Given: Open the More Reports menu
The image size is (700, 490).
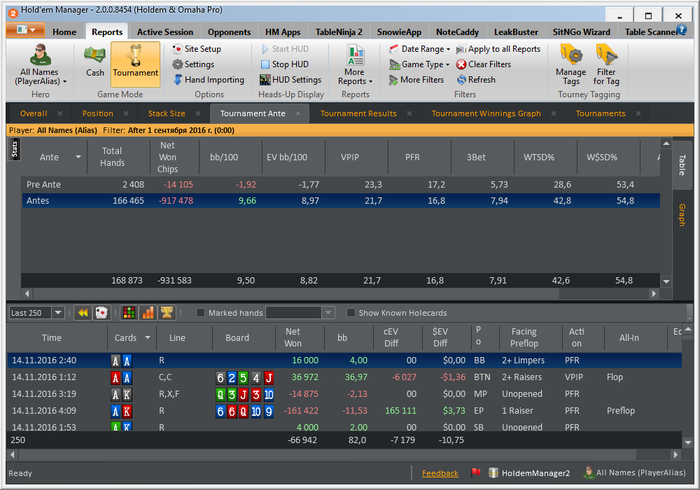Looking at the screenshot, I should click(355, 65).
